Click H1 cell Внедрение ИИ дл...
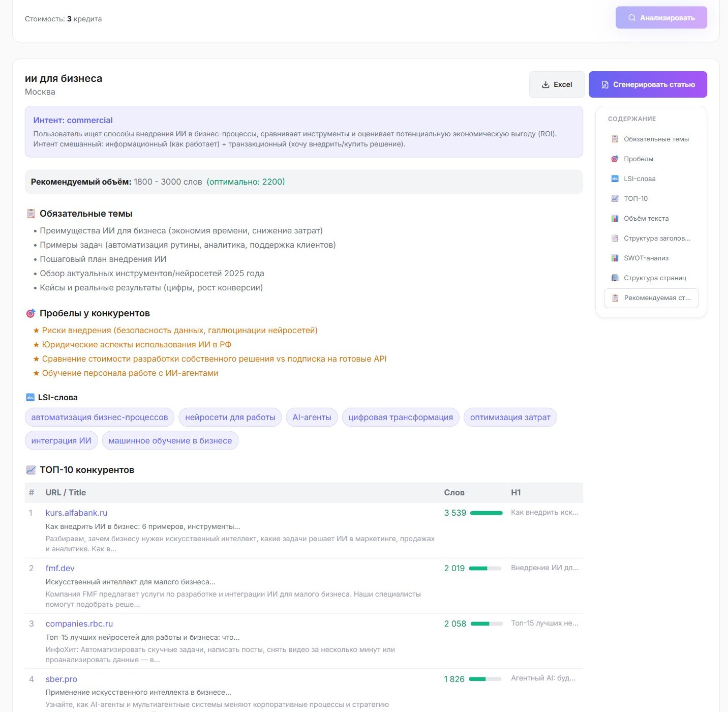Image resolution: width=728 pixels, height=712 pixels. click(544, 568)
